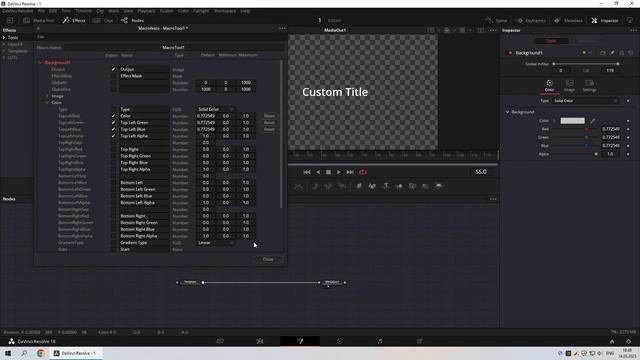
Task: Reset values in Top Left Blue row
Action: click(x=269, y=129)
